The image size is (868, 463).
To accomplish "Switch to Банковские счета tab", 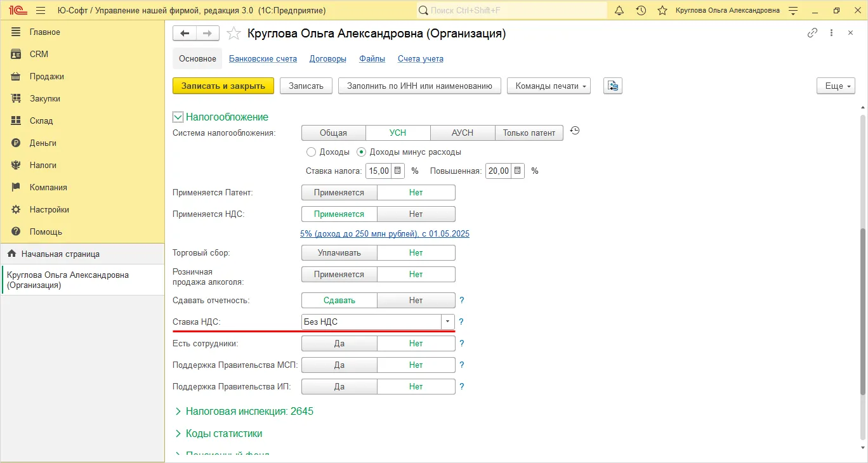I will click(x=263, y=58).
